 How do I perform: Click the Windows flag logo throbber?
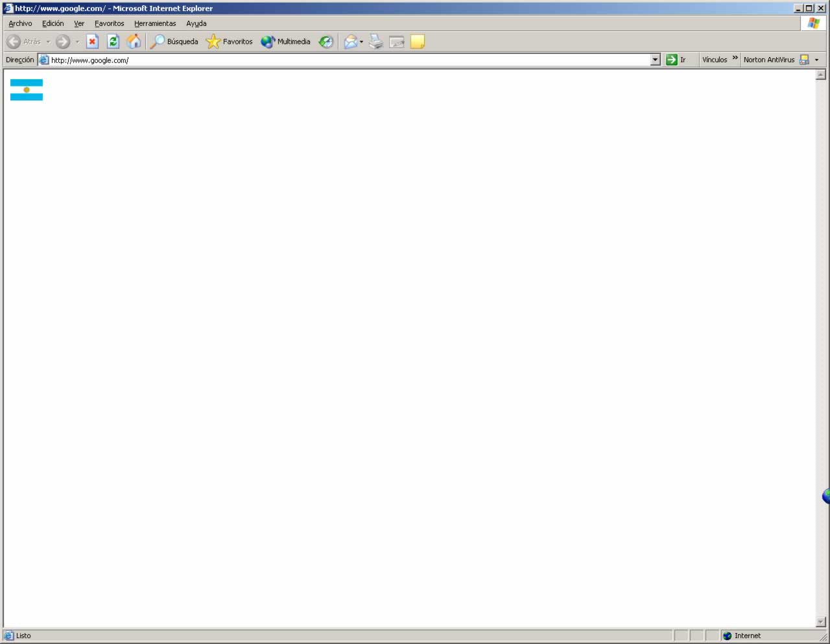(x=814, y=23)
